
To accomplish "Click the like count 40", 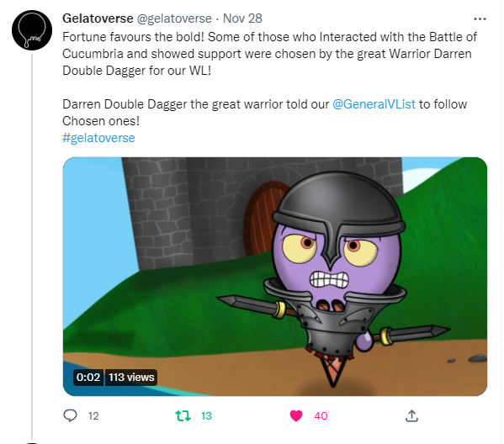I will (321, 416).
